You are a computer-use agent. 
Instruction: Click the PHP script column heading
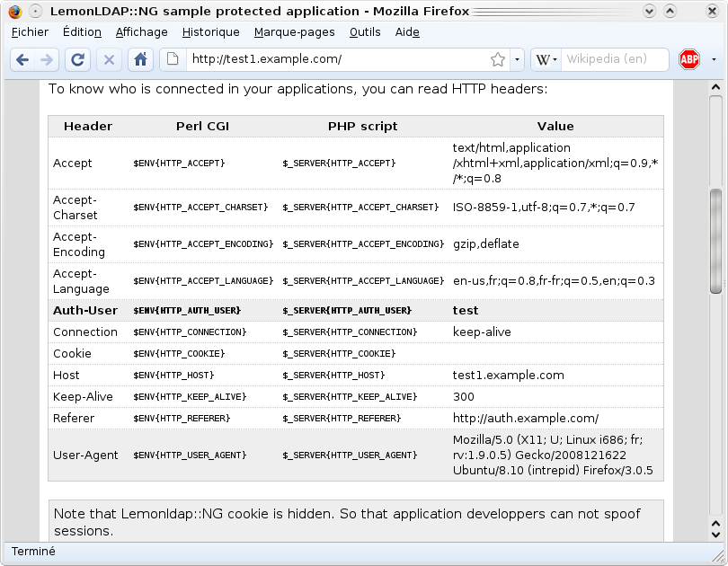(x=362, y=126)
